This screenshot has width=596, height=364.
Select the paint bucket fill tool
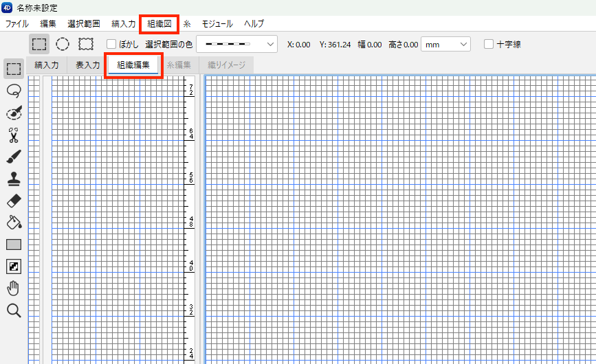click(x=14, y=222)
